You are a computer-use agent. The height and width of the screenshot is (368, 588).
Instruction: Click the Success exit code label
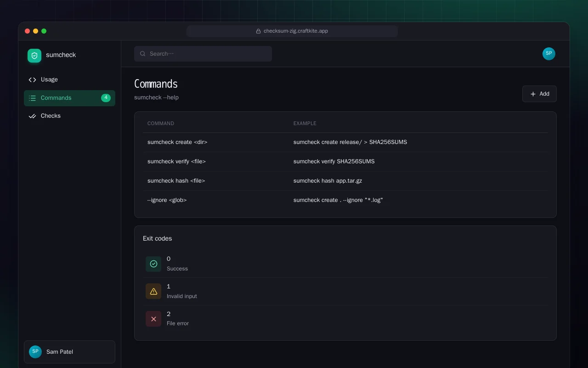[x=177, y=269]
